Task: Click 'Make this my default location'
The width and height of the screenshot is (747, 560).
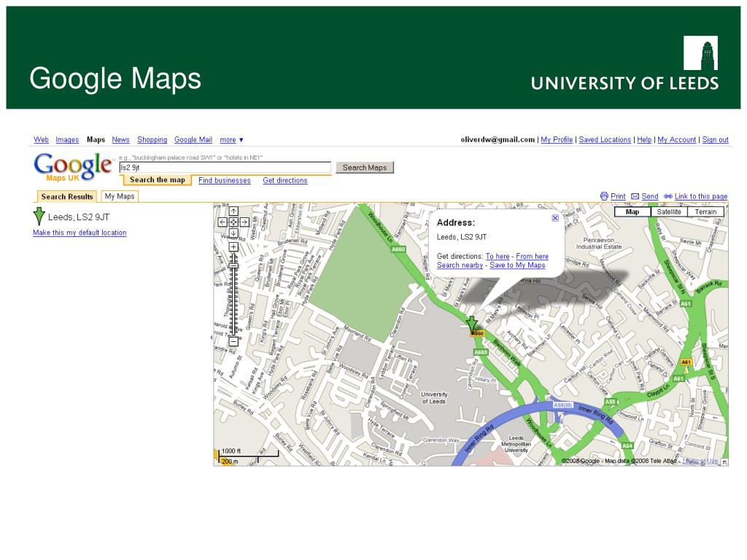Action: click(80, 233)
